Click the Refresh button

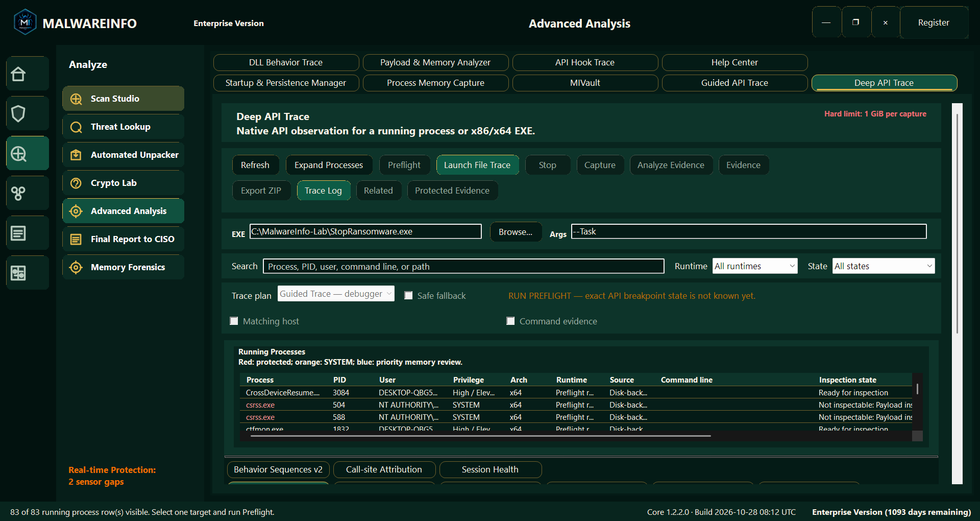coord(255,165)
